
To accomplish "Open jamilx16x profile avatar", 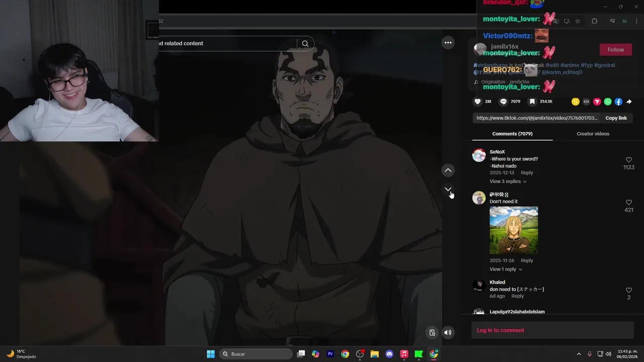I will pos(480,50).
